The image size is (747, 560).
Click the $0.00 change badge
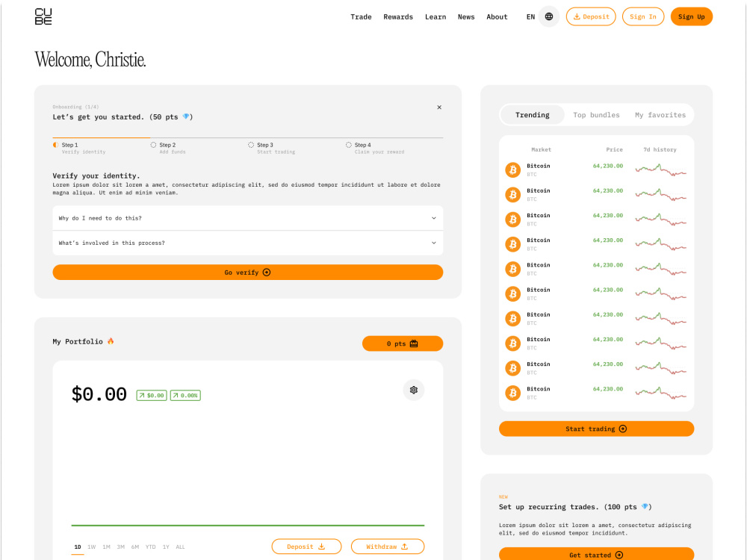click(x=152, y=395)
